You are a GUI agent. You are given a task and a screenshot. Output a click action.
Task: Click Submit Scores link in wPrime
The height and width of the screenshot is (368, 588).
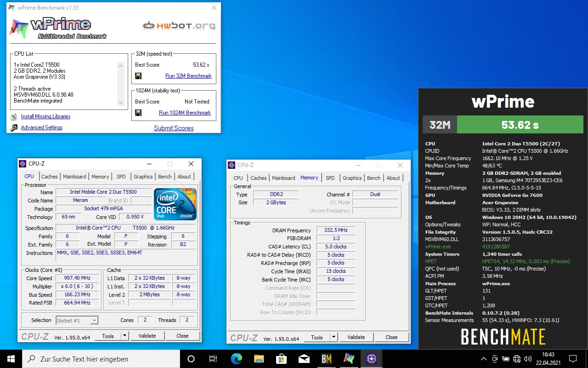point(174,128)
